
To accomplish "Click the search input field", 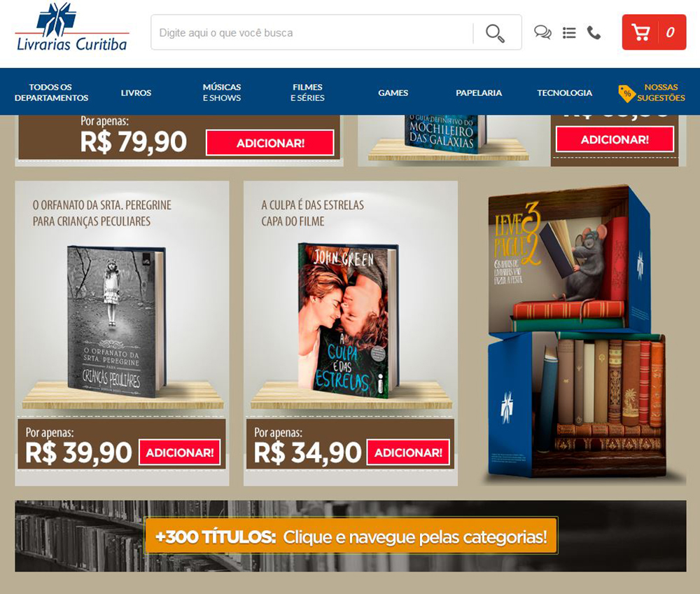I will click(312, 33).
